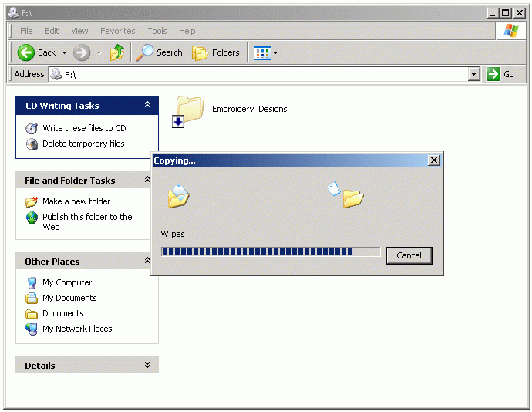Go up one folder level
The image size is (532, 412).
[117, 52]
